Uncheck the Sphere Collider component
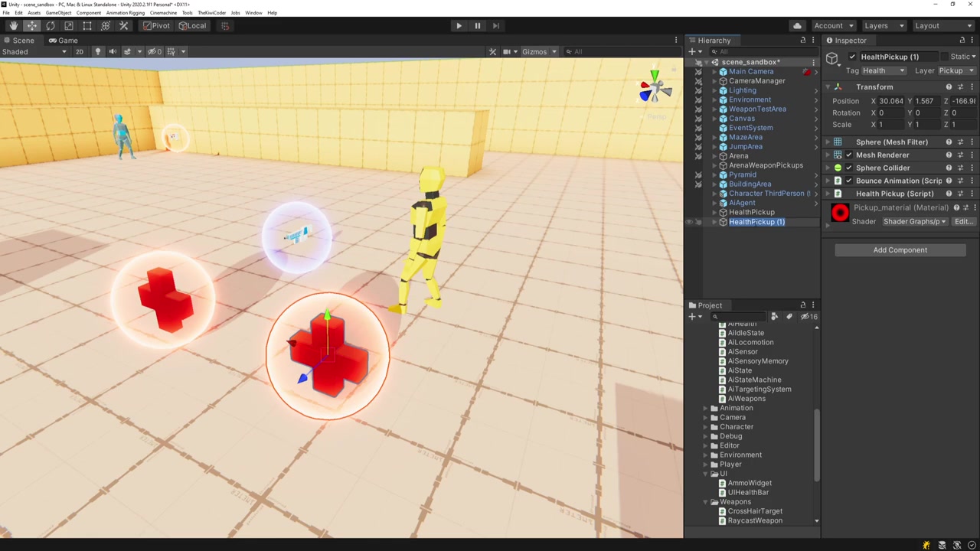980x551 pixels. coord(848,168)
